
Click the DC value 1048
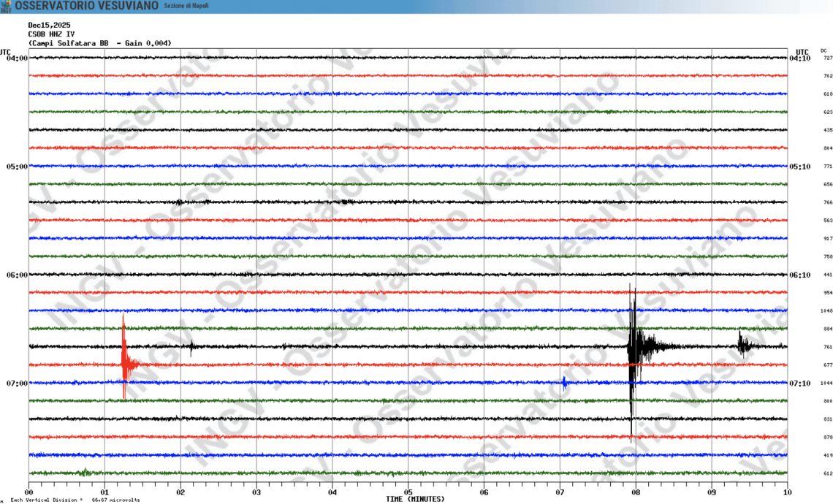826,310
